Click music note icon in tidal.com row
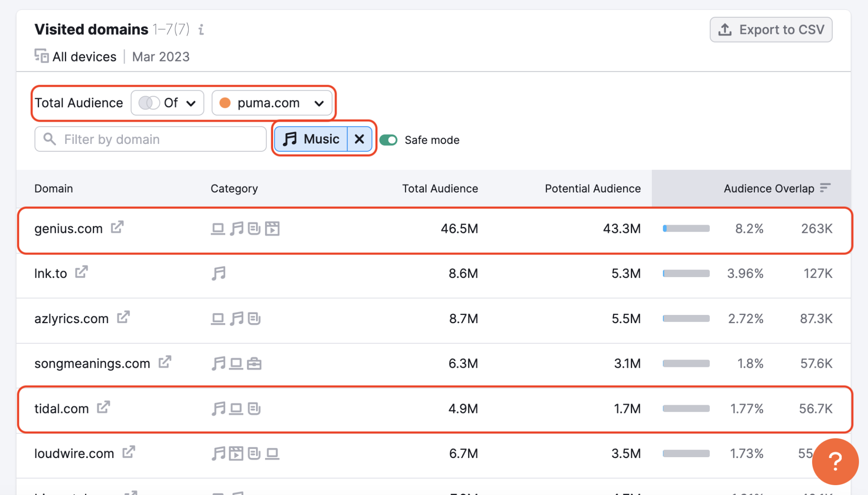868x495 pixels. coord(218,409)
